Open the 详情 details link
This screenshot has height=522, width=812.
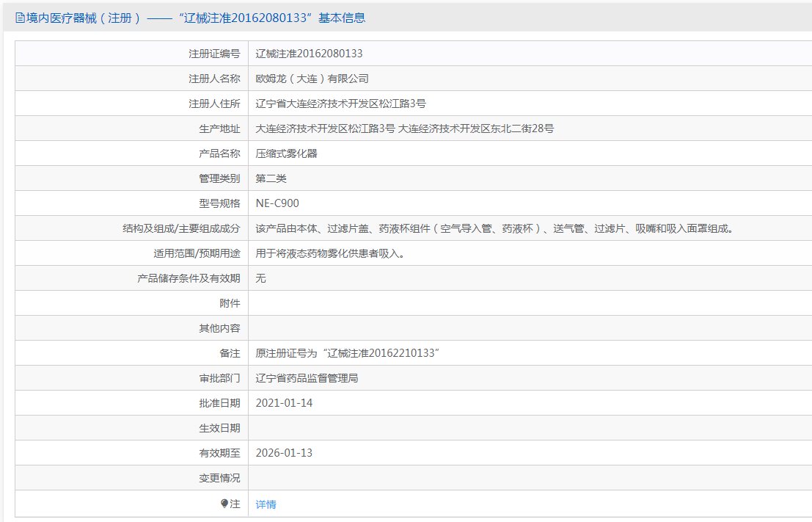[266, 504]
